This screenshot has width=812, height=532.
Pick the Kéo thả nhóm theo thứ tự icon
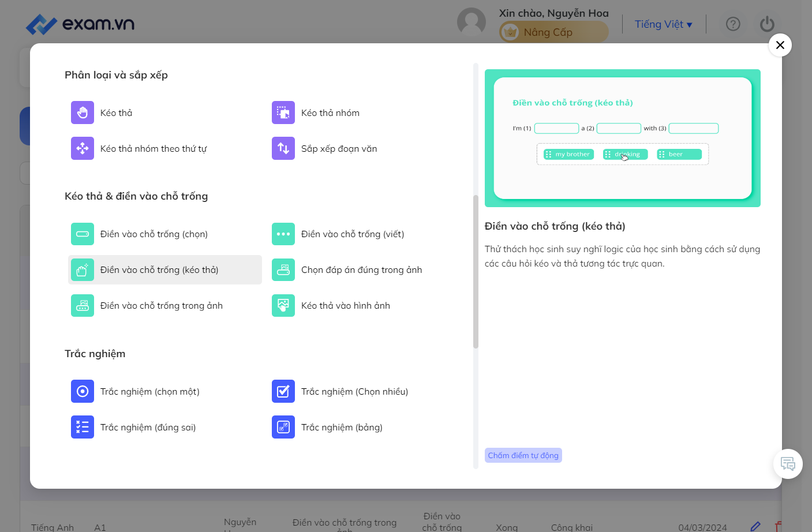point(83,148)
